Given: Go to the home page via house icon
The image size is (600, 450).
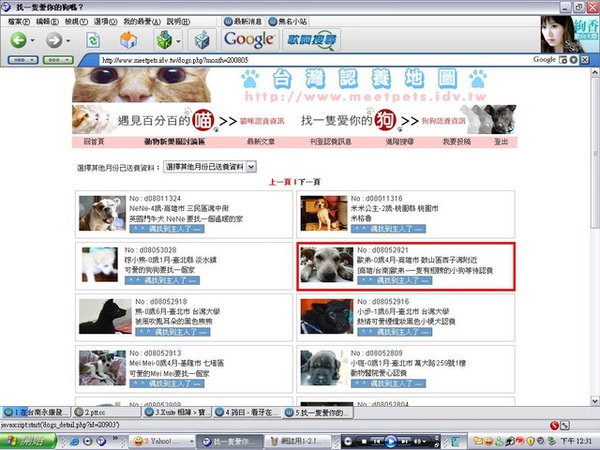Looking at the screenshot, I should click(128, 39).
